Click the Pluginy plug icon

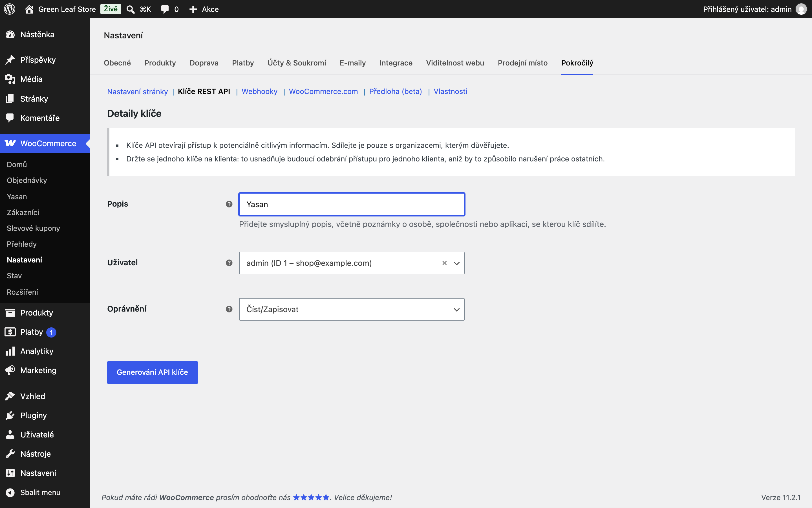10,415
